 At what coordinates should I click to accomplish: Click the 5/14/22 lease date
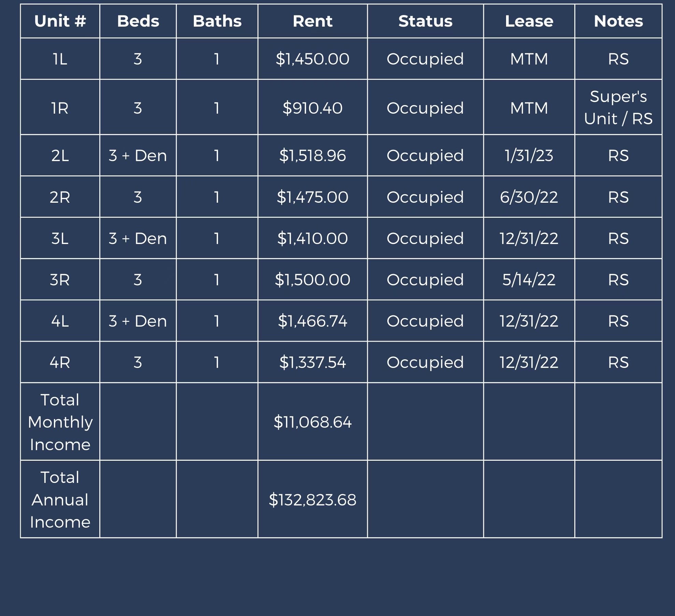tap(529, 280)
